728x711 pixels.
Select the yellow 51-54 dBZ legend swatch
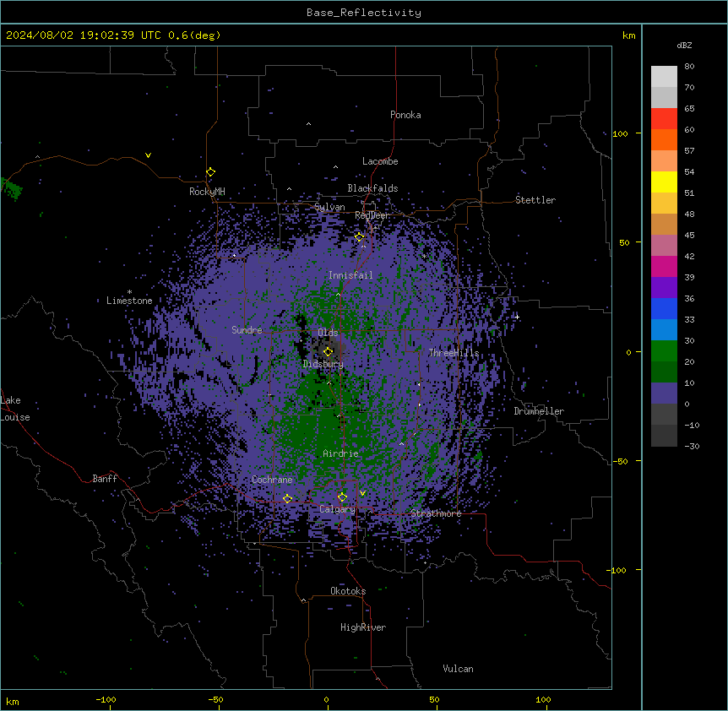point(664,182)
